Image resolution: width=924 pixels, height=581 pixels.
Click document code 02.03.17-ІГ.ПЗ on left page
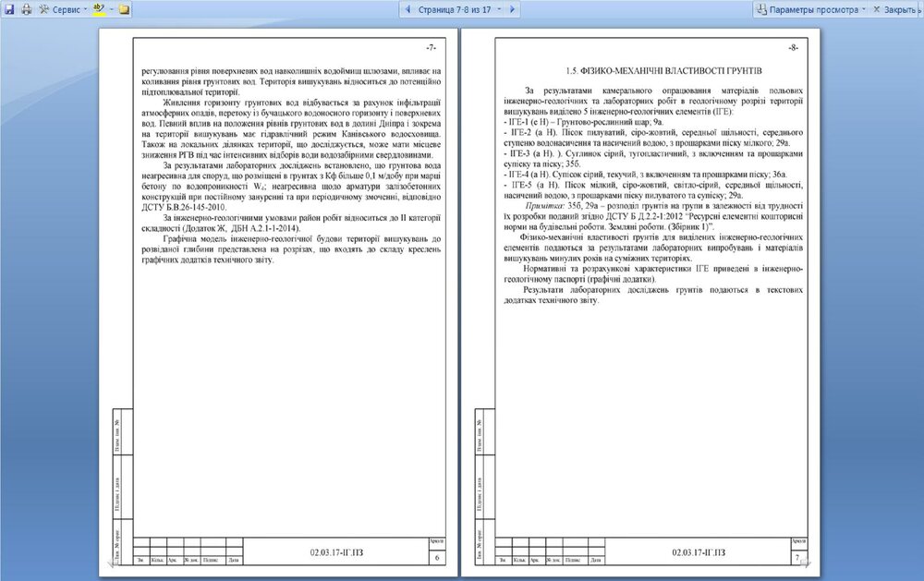pos(336,552)
